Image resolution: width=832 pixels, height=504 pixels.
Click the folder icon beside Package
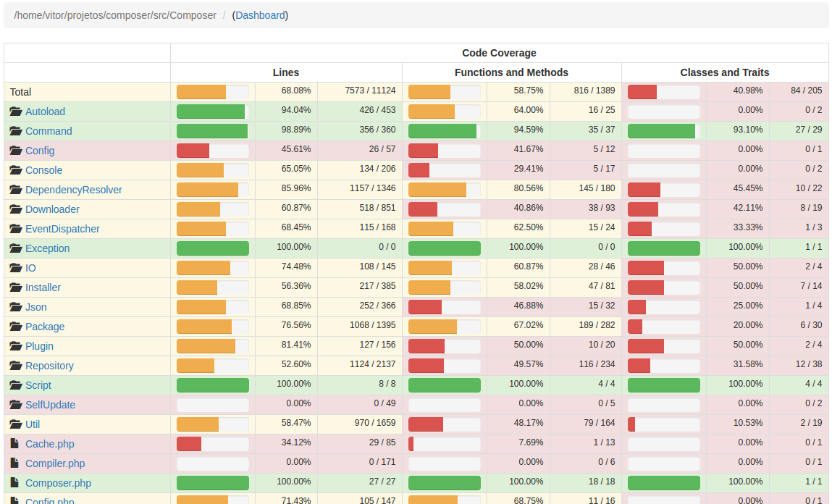pyautogui.click(x=16, y=327)
